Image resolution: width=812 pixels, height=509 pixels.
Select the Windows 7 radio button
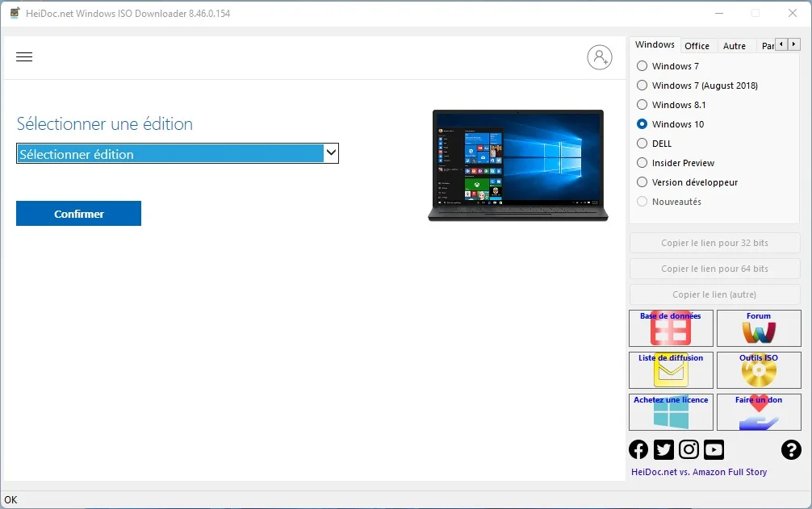642,65
